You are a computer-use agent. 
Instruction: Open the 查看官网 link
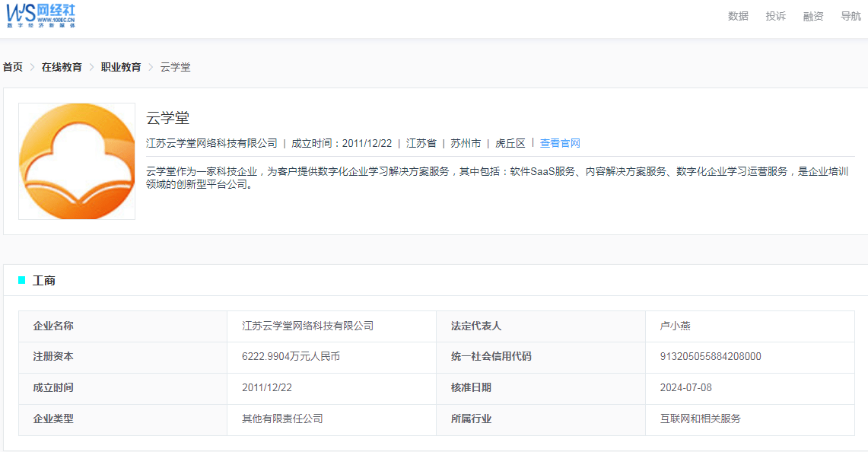pos(560,143)
